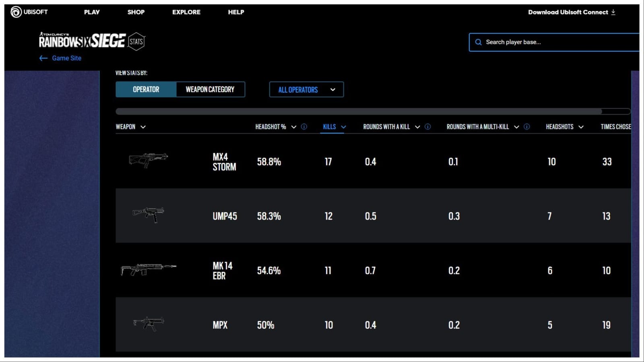
Task: Click the MK 14 EBR weapon image
Action: point(149,270)
